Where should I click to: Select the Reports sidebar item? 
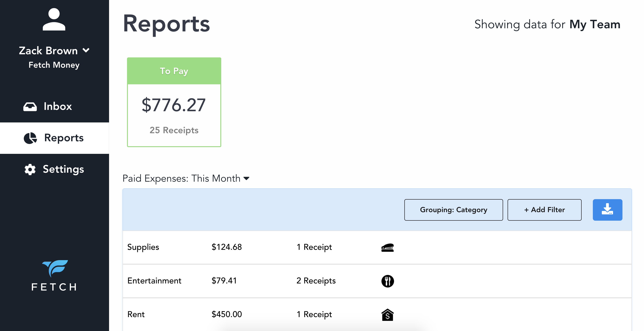click(64, 138)
